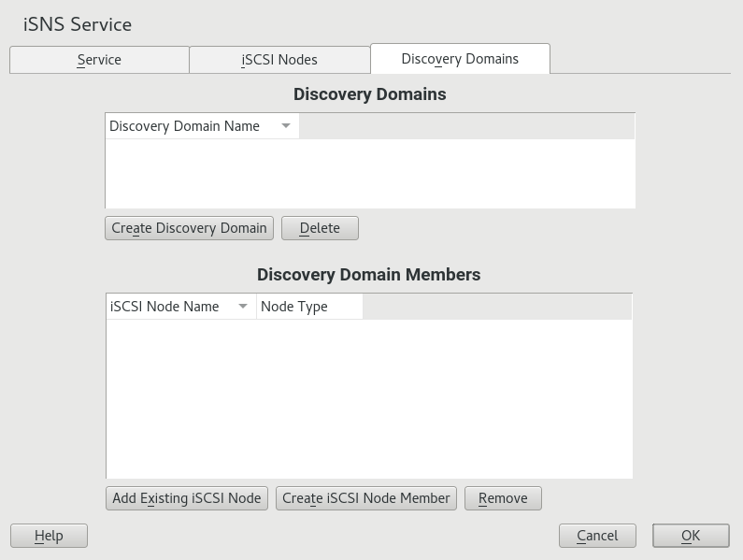
Task: Confirm settings with the OK button
Action: [x=691, y=536]
